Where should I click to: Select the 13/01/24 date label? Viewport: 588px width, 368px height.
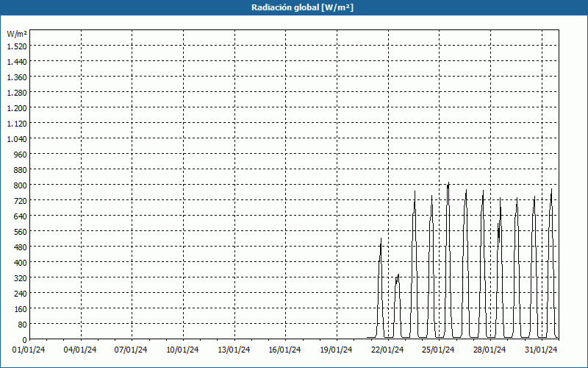pos(234,350)
